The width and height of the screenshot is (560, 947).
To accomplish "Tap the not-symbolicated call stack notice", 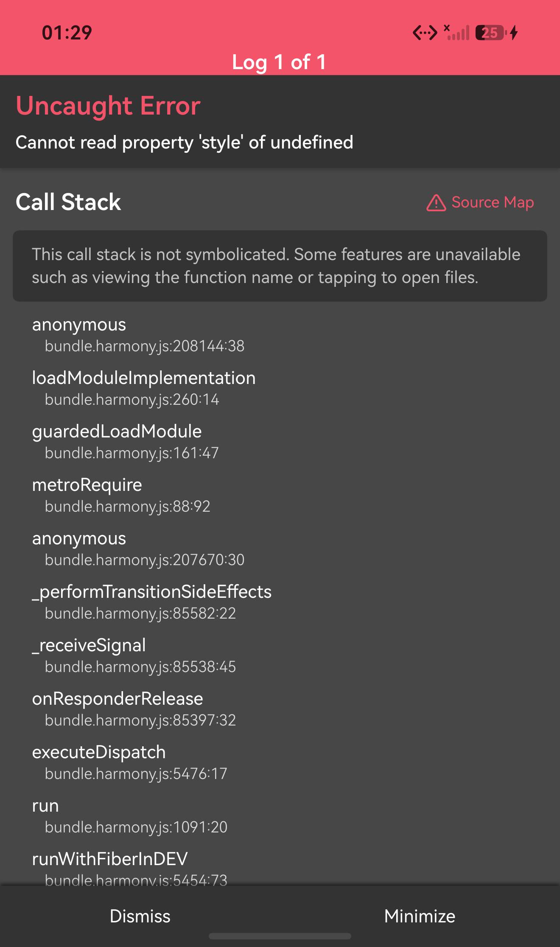I will click(x=280, y=266).
